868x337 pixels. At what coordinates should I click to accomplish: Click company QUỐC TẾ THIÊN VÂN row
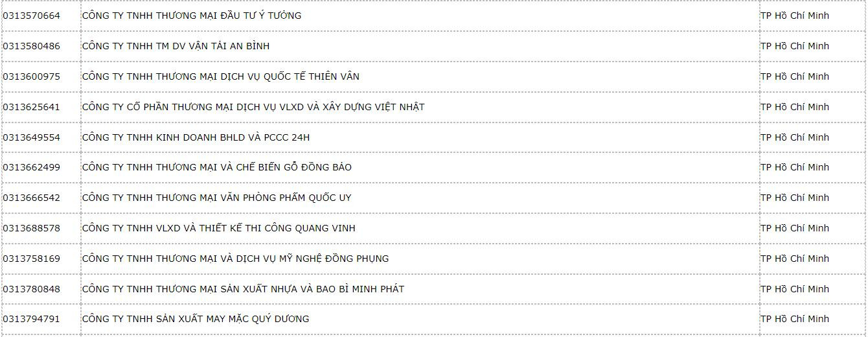point(220,76)
